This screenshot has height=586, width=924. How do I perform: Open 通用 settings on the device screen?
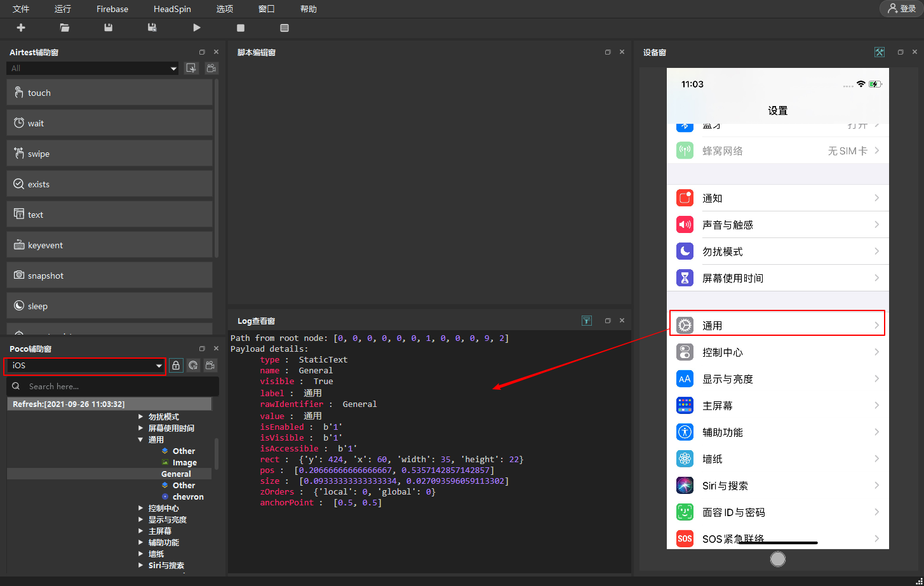click(778, 325)
